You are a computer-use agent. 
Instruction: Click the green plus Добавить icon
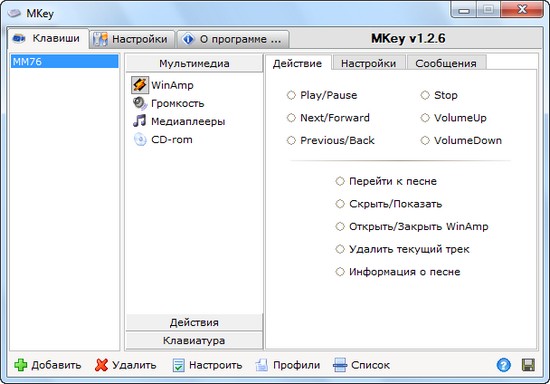[21, 365]
